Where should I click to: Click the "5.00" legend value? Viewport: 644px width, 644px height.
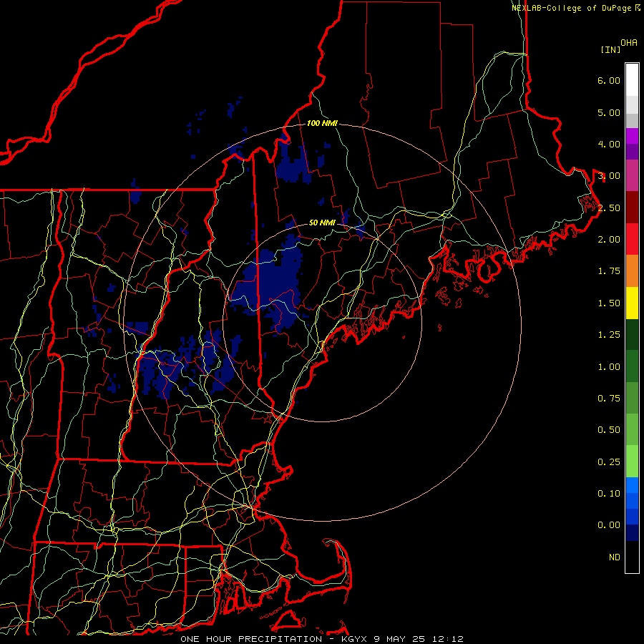[x=609, y=112]
